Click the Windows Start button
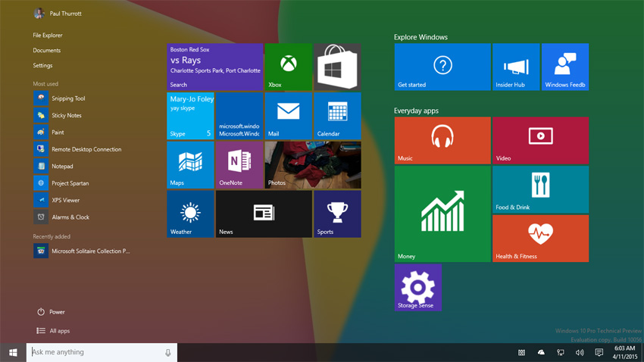The height and width of the screenshot is (362, 644). click(13, 353)
